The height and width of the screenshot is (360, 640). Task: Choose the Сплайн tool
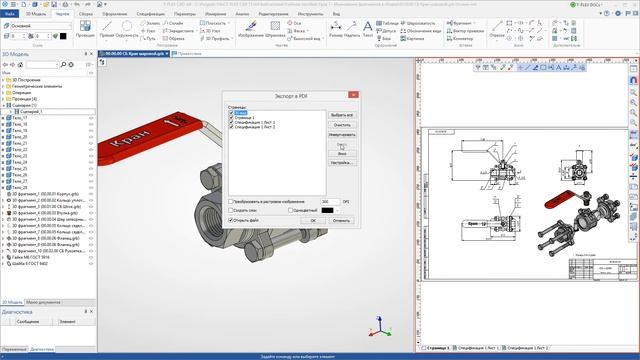tap(173, 23)
